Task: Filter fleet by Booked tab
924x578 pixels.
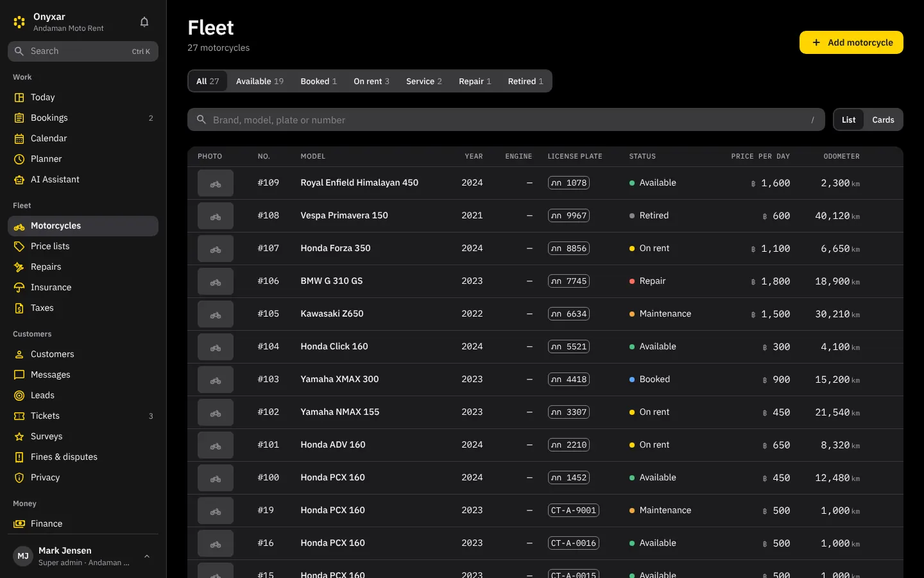Action: point(319,82)
